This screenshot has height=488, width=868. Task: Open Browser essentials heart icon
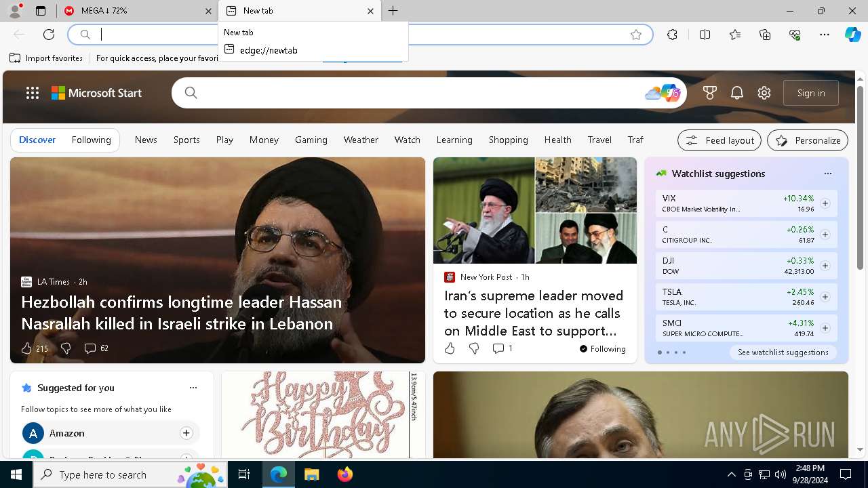tap(795, 35)
